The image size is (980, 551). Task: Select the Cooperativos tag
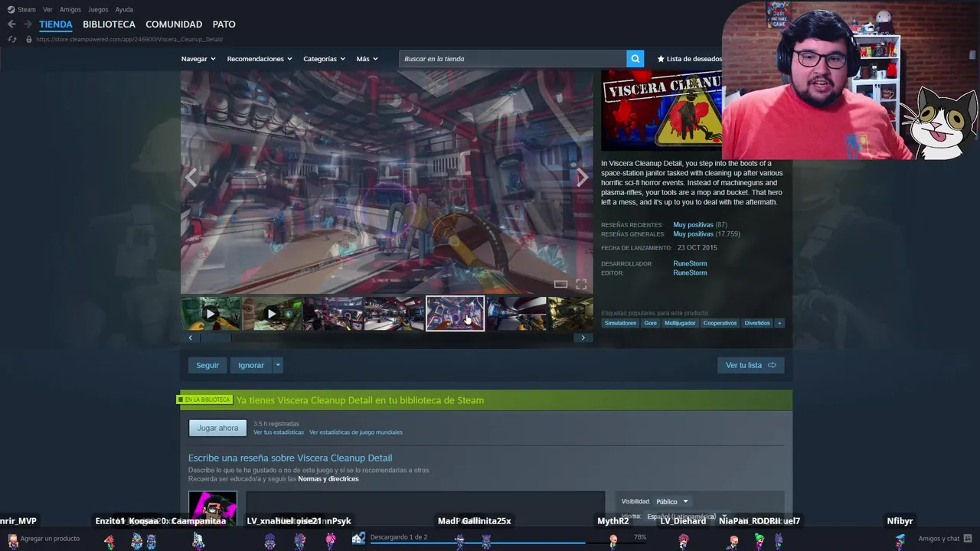(x=720, y=323)
